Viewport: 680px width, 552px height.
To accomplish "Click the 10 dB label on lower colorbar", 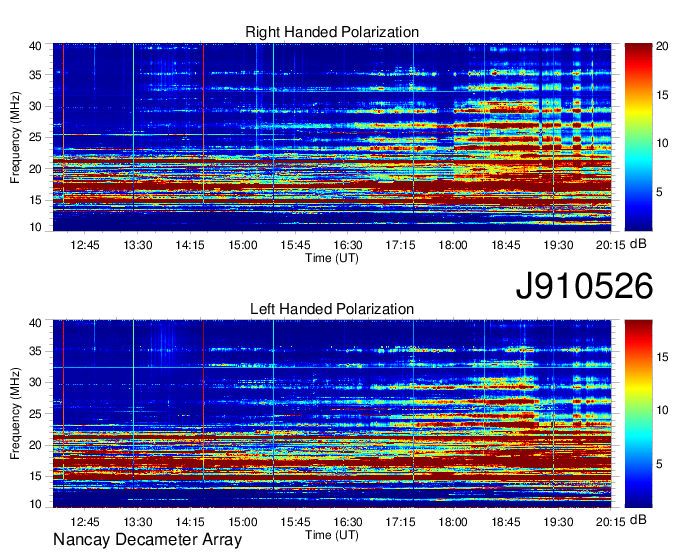I will [662, 410].
